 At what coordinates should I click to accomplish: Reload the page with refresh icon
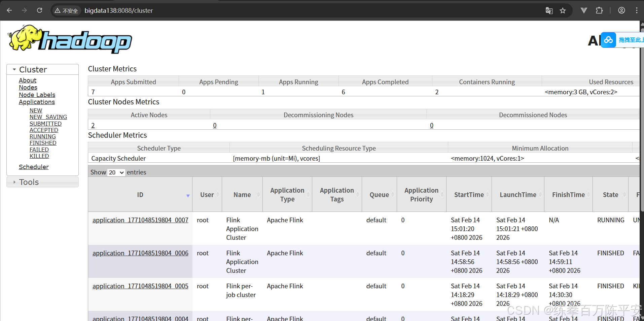coord(39,10)
